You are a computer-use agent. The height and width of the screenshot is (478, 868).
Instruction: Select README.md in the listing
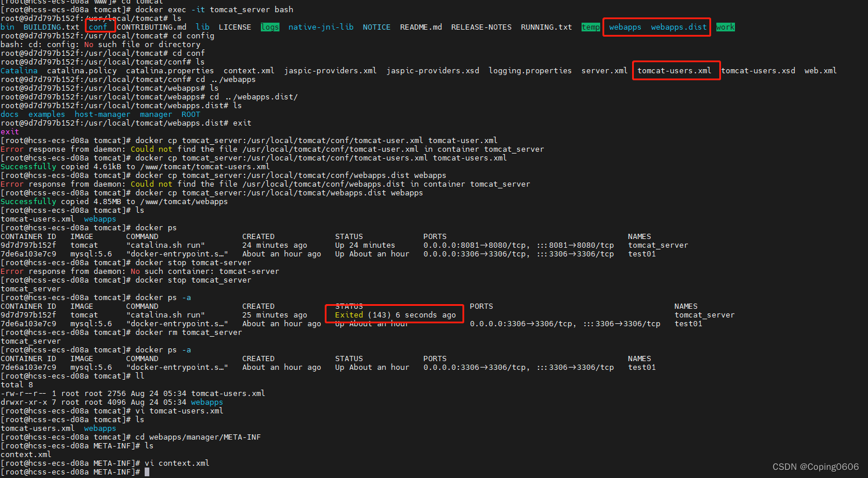tap(421, 27)
